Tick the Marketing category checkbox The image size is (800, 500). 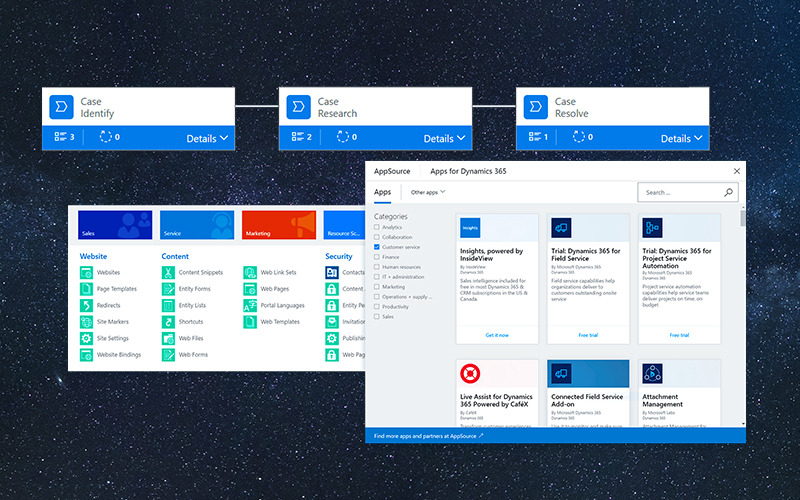coord(377,287)
